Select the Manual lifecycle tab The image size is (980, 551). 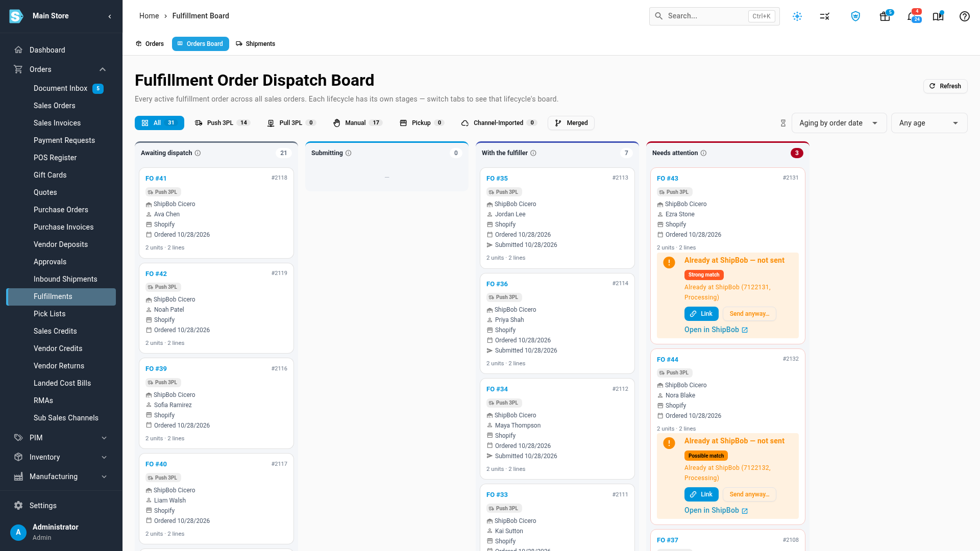tap(357, 123)
